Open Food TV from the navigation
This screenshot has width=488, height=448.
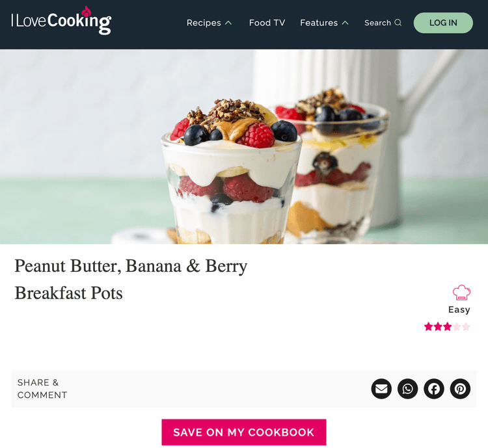(267, 23)
